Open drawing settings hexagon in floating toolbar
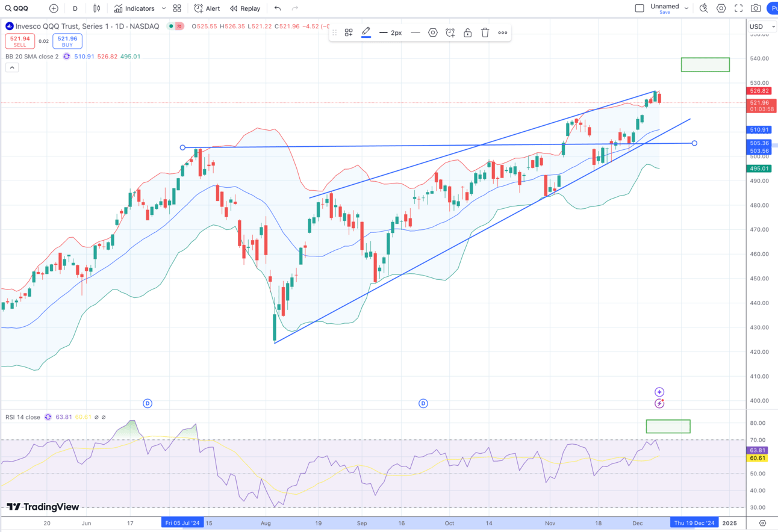This screenshot has width=778, height=532. click(x=433, y=32)
